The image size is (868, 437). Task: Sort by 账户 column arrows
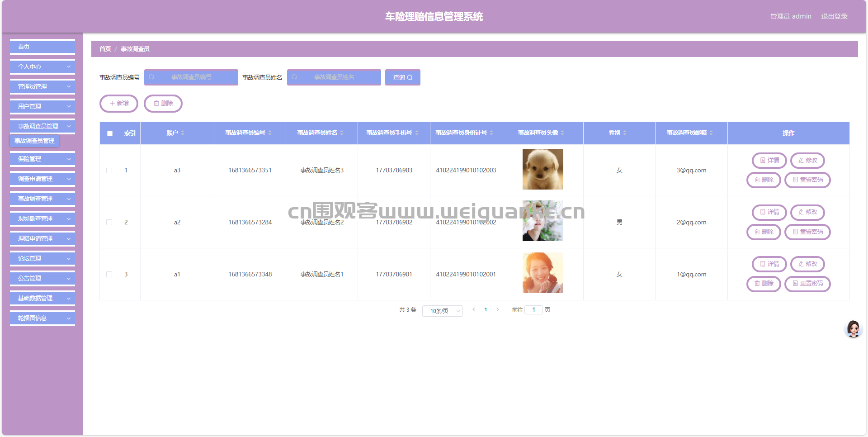(183, 133)
